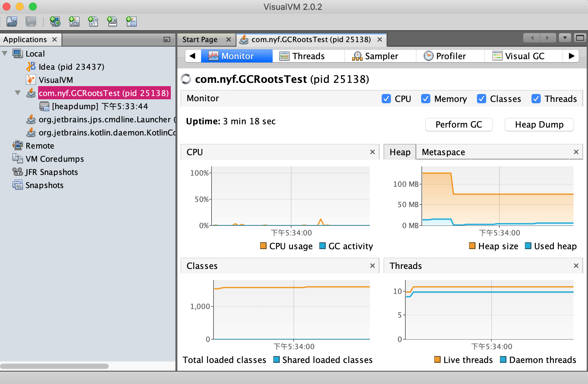The width and height of the screenshot is (588, 384).
Task: Maximize the editor window area
Action: click(x=580, y=38)
